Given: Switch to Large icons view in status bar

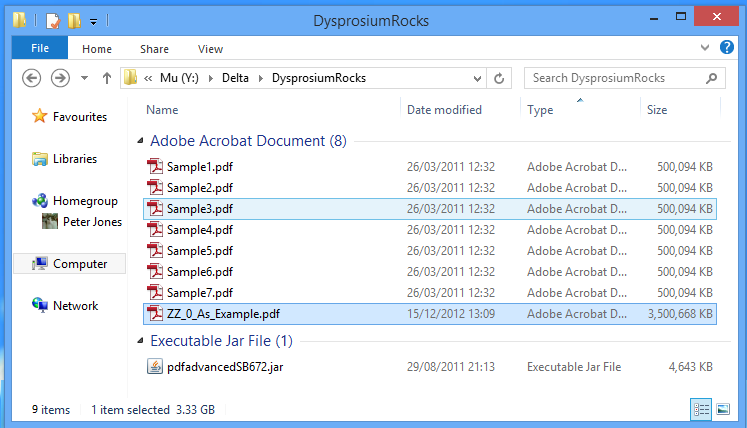Looking at the screenshot, I should [x=723, y=409].
